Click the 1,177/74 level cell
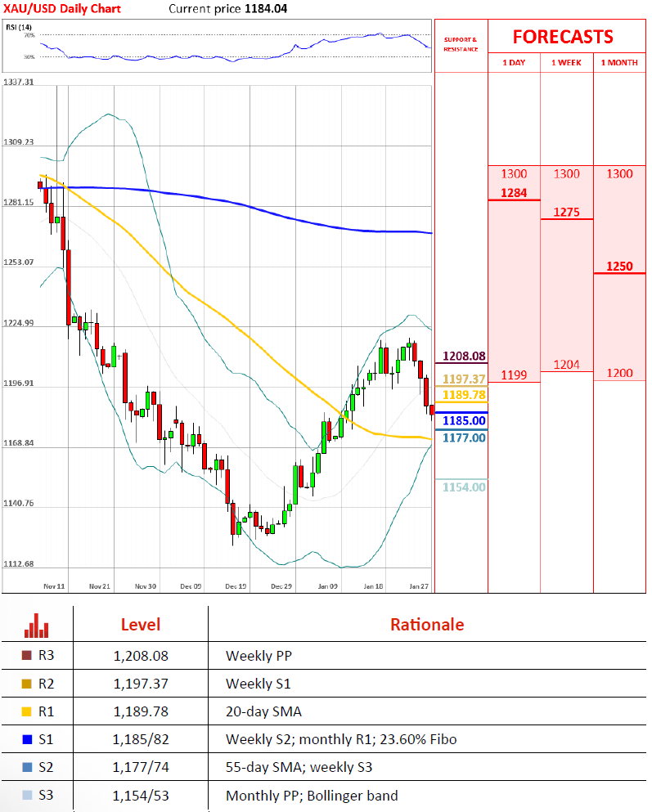Image resolution: width=652 pixels, height=812 pixels. [x=141, y=768]
